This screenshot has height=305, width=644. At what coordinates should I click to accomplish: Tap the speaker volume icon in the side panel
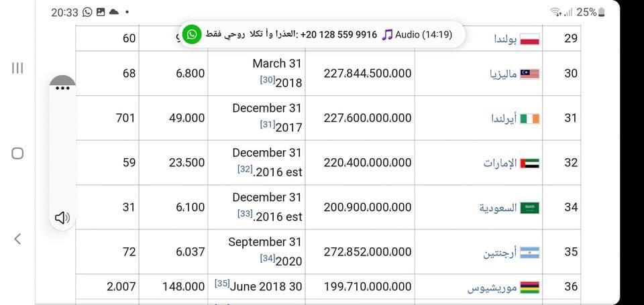point(62,218)
